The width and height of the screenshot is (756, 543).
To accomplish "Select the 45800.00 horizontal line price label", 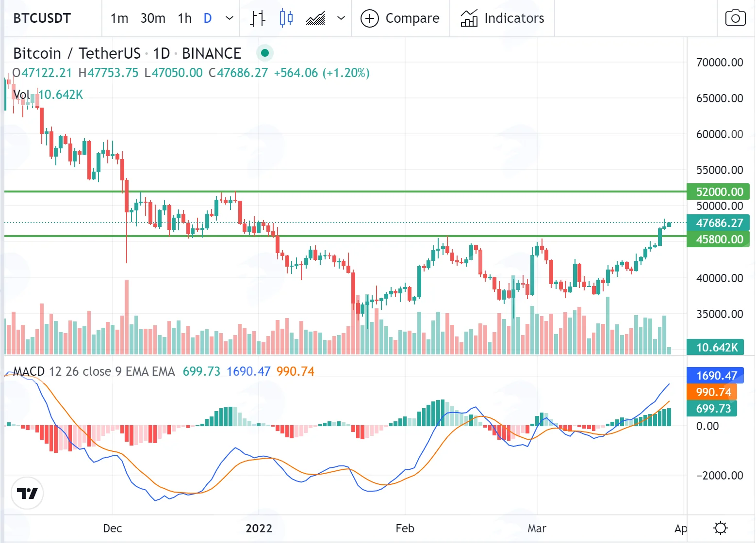I will pos(718,240).
